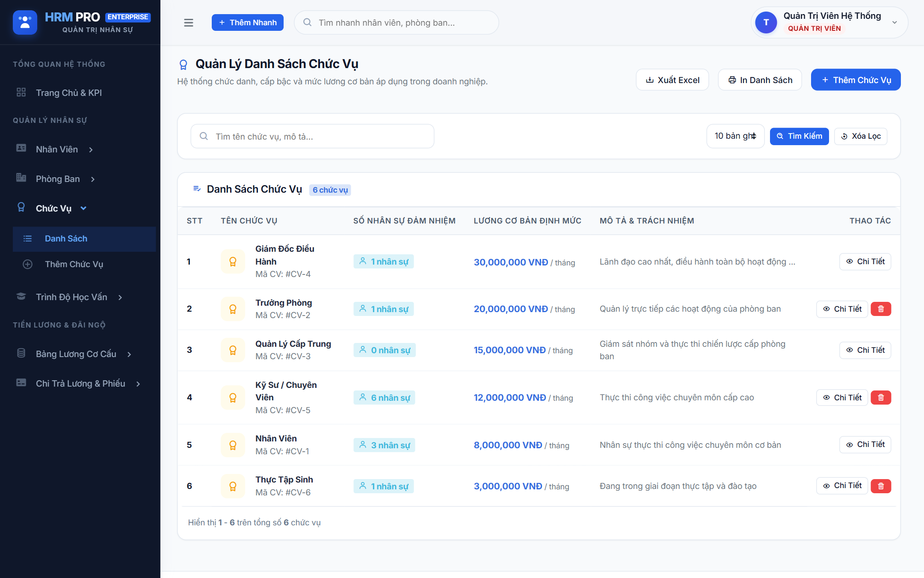Image resolution: width=924 pixels, height=578 pixels.
Task: Delete the Trưởng Phòng position
Action: [x=881, y=309]
